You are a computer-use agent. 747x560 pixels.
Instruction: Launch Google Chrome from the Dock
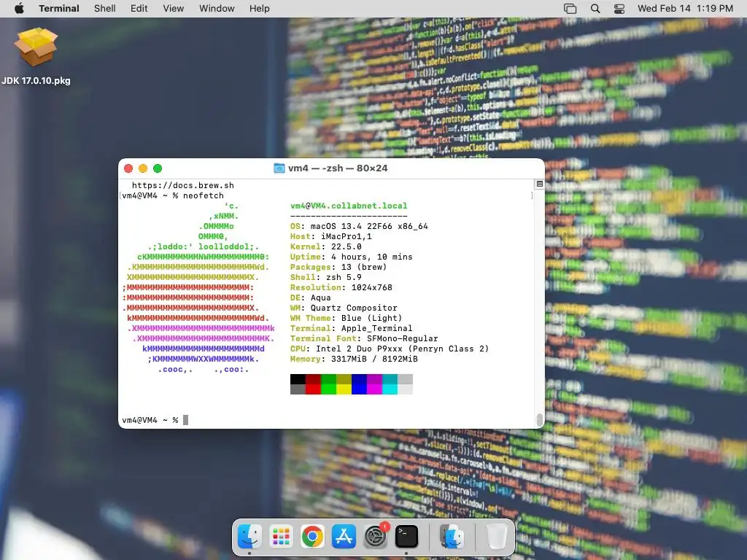tap(312, 537)
